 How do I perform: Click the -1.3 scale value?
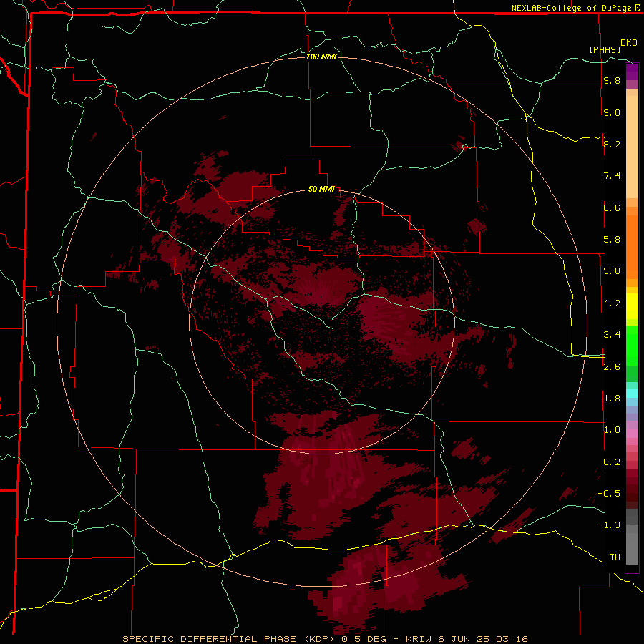pos(609,525)
